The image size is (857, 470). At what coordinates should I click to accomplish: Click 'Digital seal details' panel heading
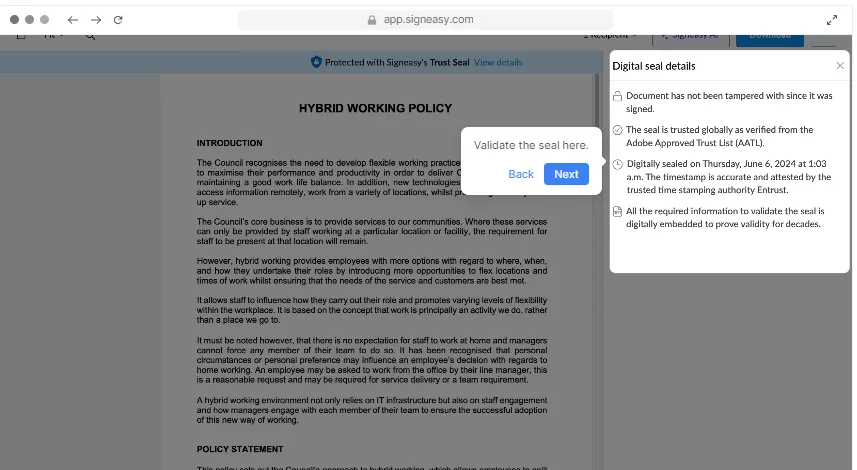pos(654,66)
